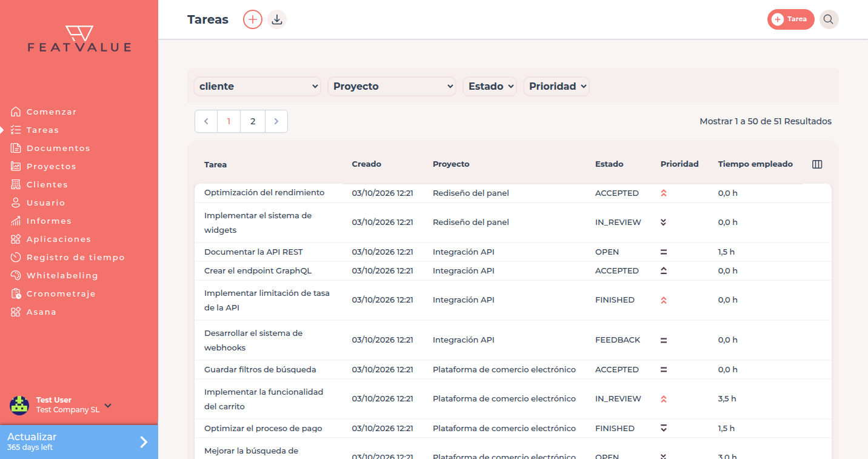Click the Clientes building icon
Screen dimensions: 868x459
pos(16,184)
